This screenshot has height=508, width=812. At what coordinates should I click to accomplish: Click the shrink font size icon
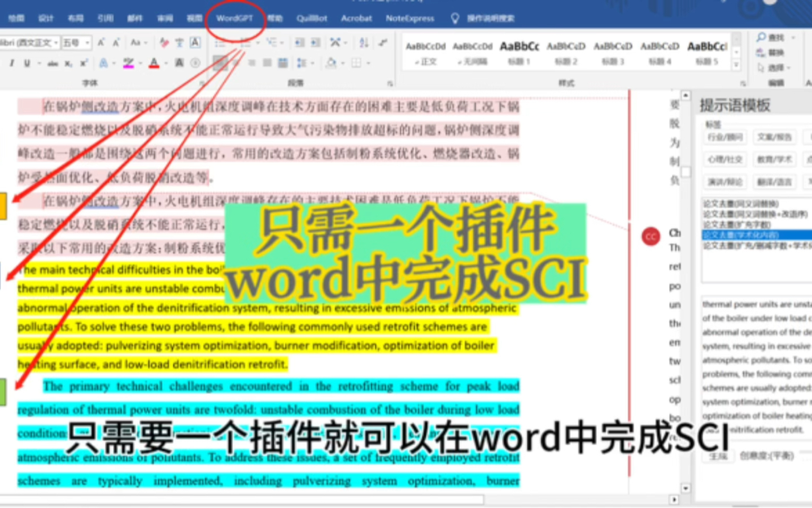(116, 42)
